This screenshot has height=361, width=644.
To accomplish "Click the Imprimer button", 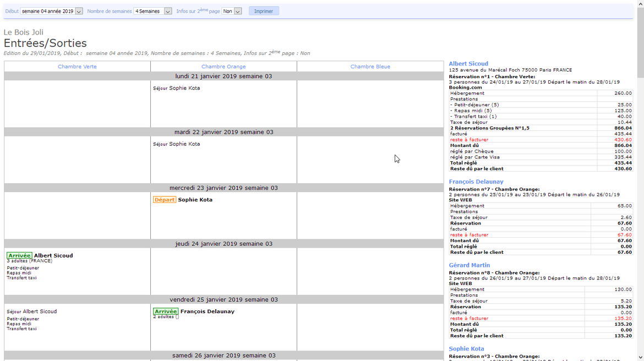I will 264,11.
